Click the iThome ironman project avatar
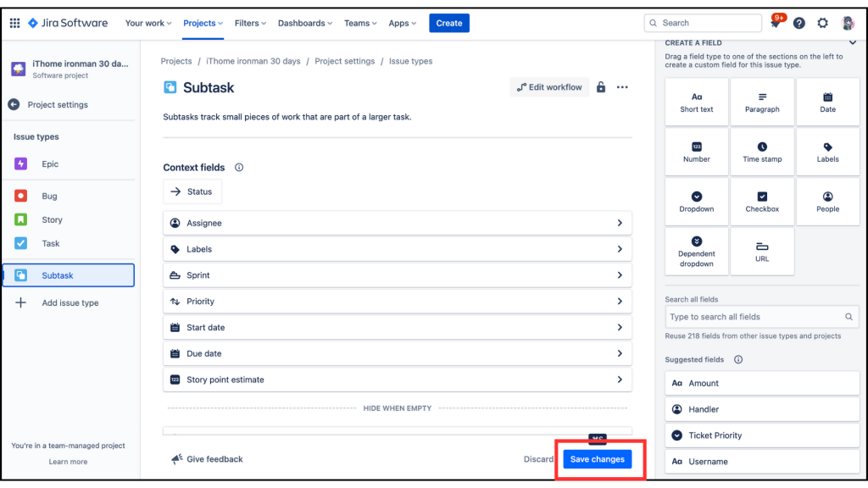The image size is (868, 488). point(19,69)
